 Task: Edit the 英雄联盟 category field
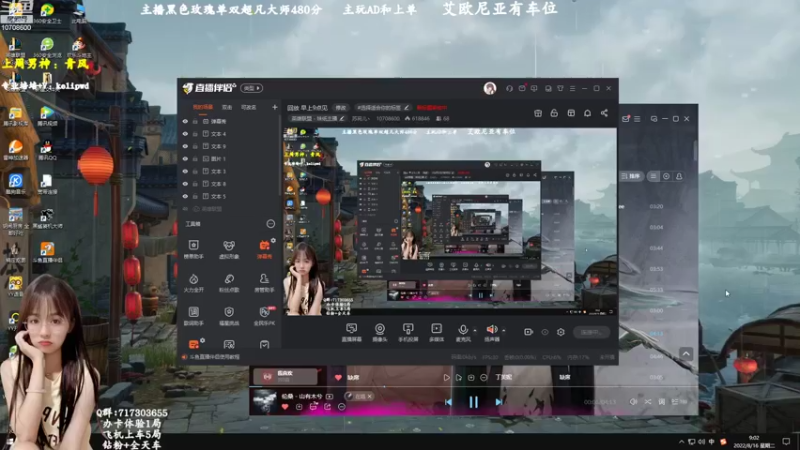317,118
